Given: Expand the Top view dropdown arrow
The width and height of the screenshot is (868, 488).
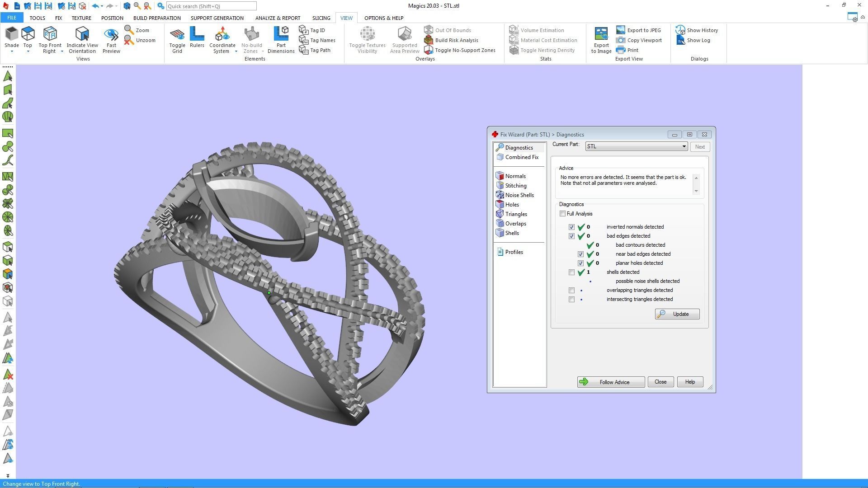Looking at the screenshot, I should coord(28,52).
